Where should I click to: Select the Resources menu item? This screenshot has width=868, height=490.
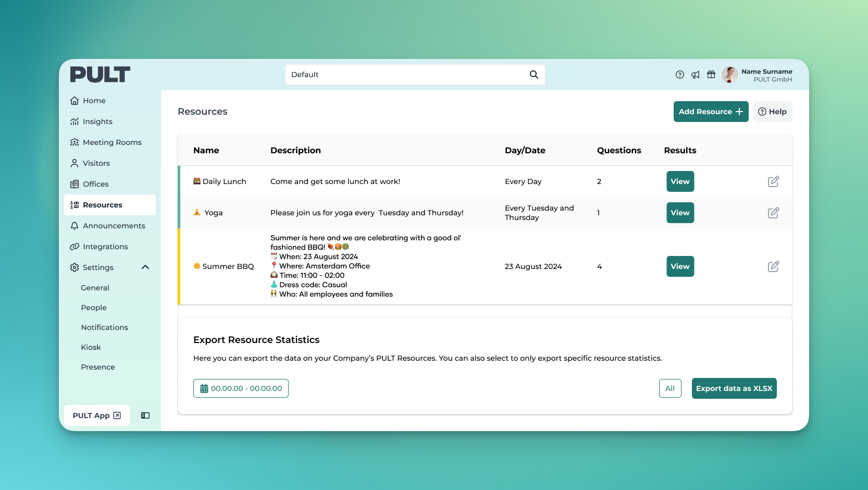110,205
